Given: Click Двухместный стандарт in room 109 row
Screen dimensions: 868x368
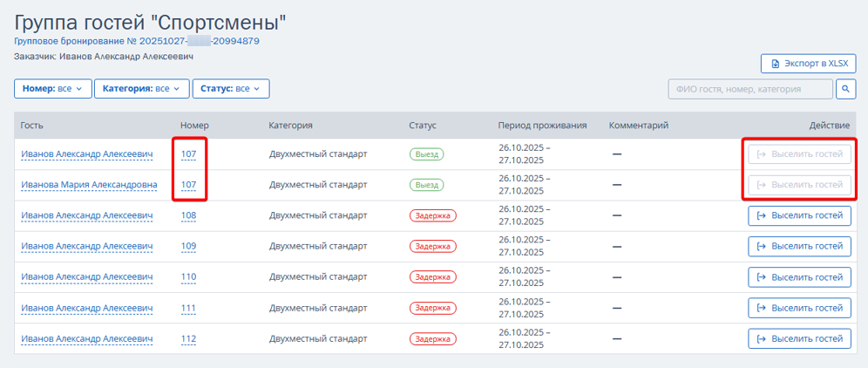Looking at the screenshot, I should [x=318, y=246].
